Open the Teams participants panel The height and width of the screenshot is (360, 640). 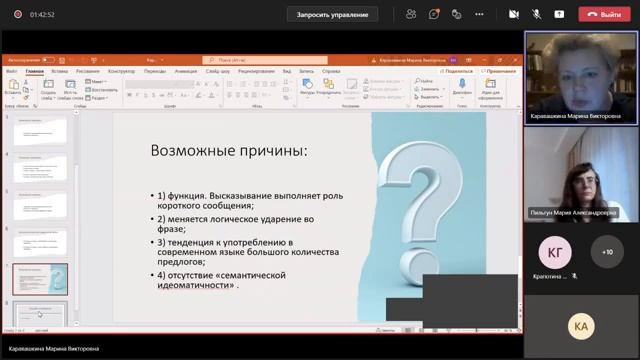click(x=411, y=14)
